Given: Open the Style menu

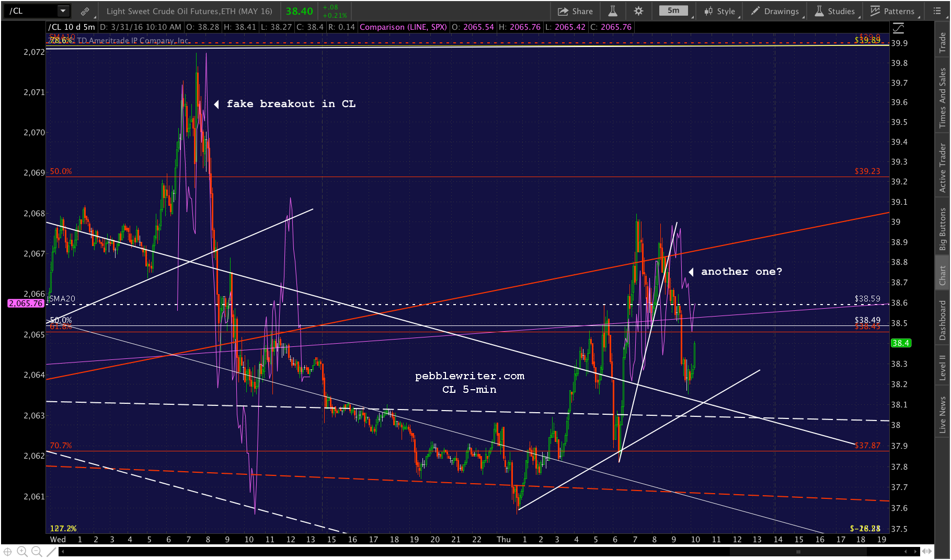Looking at the screenshot, I should 719,11.
